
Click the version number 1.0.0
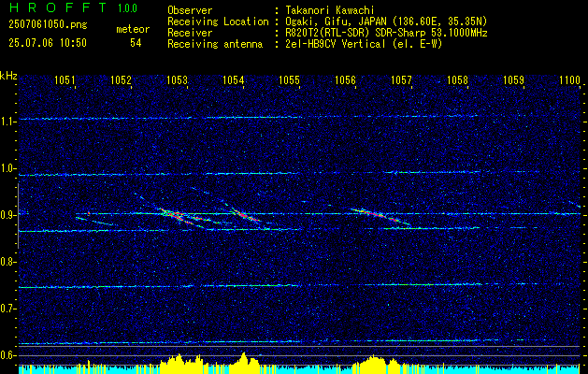point(127,7)
